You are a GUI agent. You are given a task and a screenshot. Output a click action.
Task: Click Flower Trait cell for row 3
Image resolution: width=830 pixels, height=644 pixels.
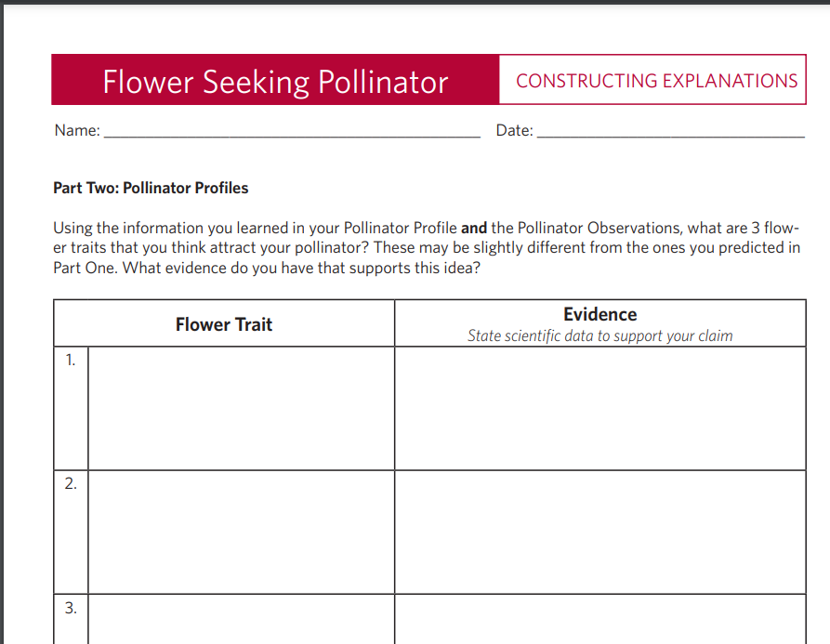[242, 619]
